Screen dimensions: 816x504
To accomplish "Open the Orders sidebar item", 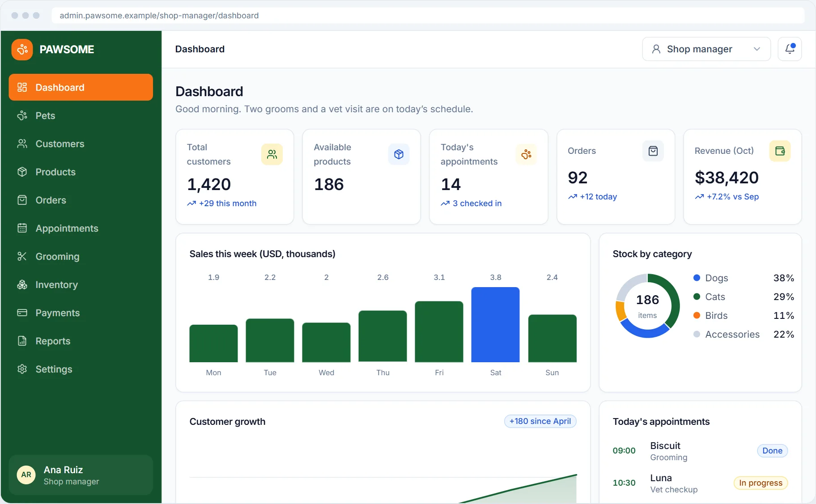I will (81, 200).
